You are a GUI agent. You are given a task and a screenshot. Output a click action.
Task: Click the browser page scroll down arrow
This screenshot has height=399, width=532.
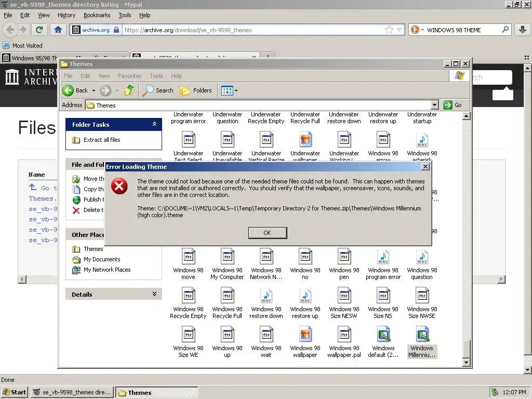(527, 369)
